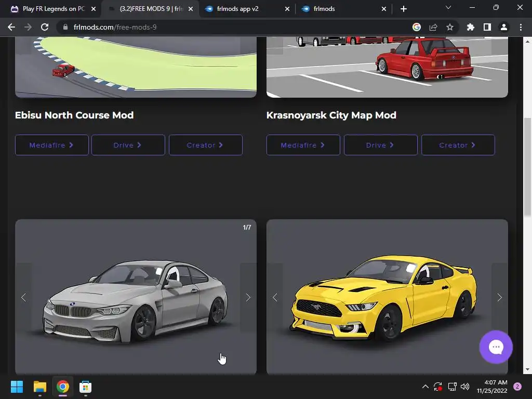Open a new browser tab
This screenshot has height=399, width=532.
tap(403, 9)
